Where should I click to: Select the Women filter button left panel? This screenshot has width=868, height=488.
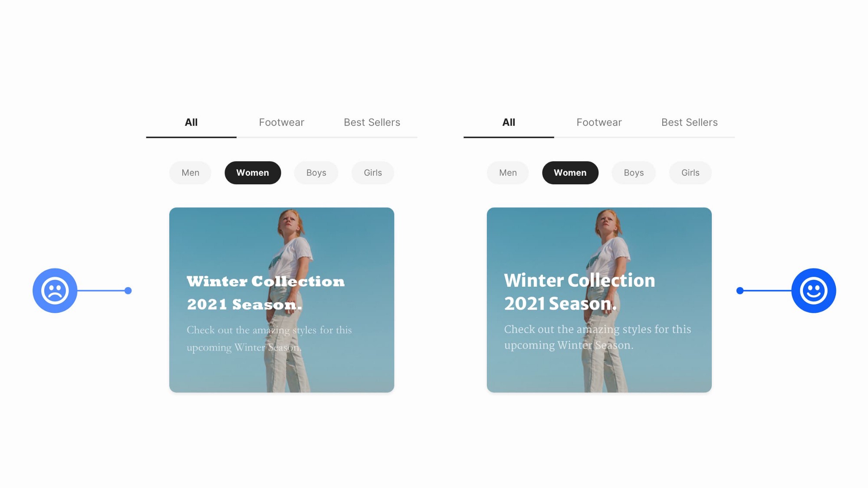252,172
